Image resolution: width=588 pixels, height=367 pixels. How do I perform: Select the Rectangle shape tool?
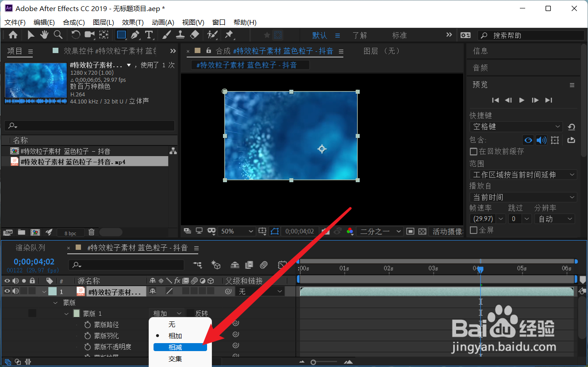tap(121, 35)
